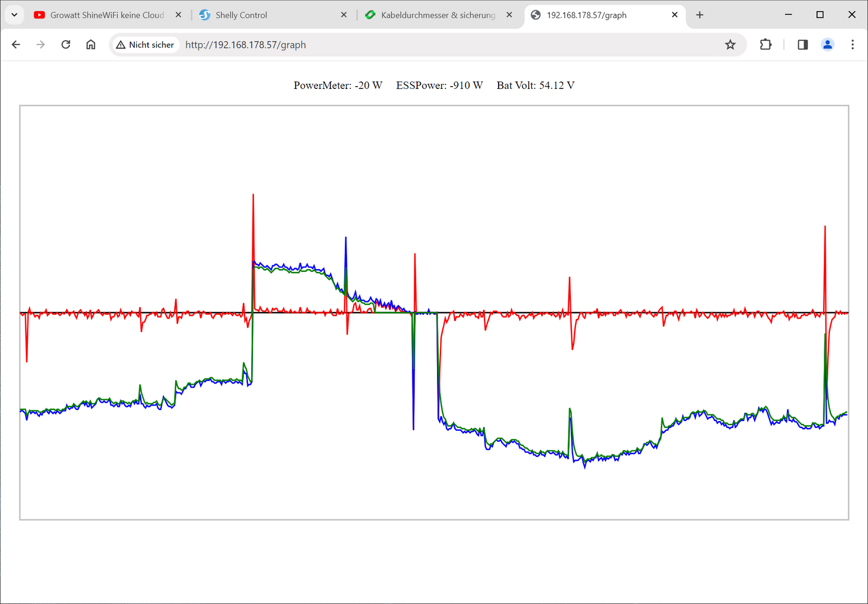Close the Shelly Control tab
The image size is (868, 604).
pos(344,15)
